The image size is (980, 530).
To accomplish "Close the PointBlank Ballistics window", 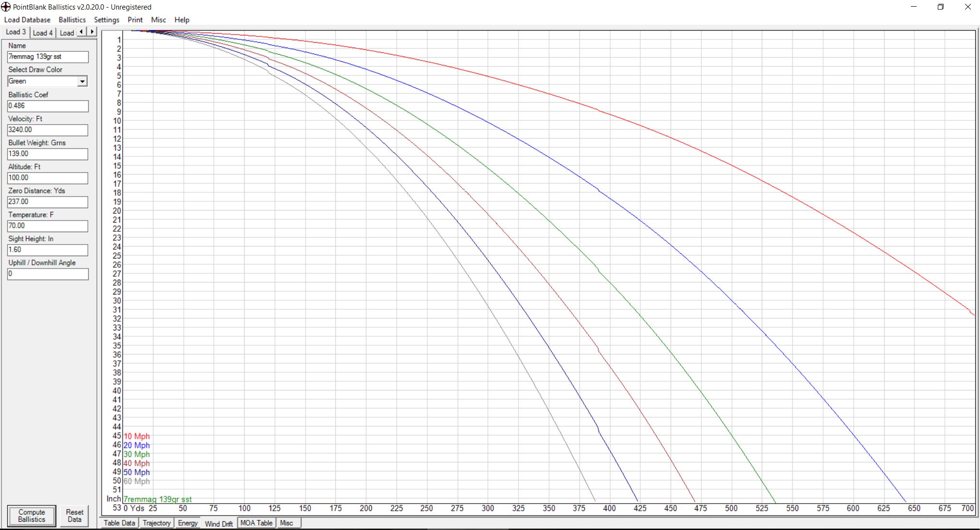I will 968,7.
